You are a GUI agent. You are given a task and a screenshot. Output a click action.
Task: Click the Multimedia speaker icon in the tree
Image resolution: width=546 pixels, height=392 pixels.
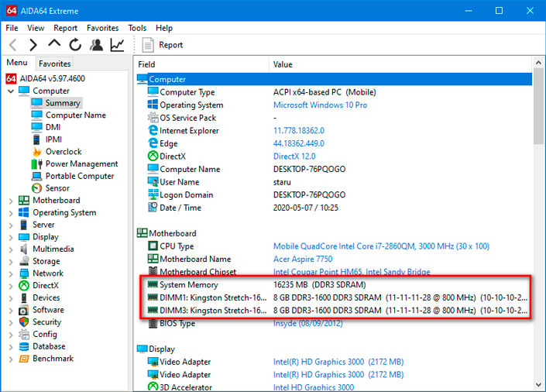24,249
